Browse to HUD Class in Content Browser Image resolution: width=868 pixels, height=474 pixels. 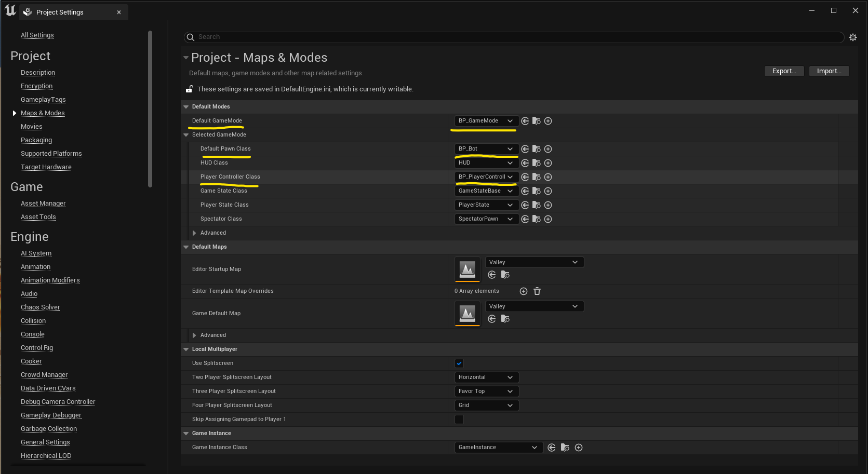tap(537, 163)
